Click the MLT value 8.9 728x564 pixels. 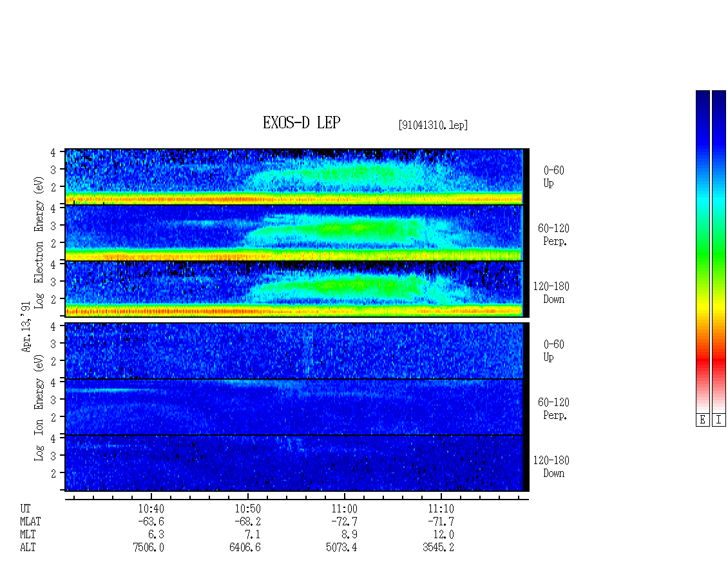(349, 535)
